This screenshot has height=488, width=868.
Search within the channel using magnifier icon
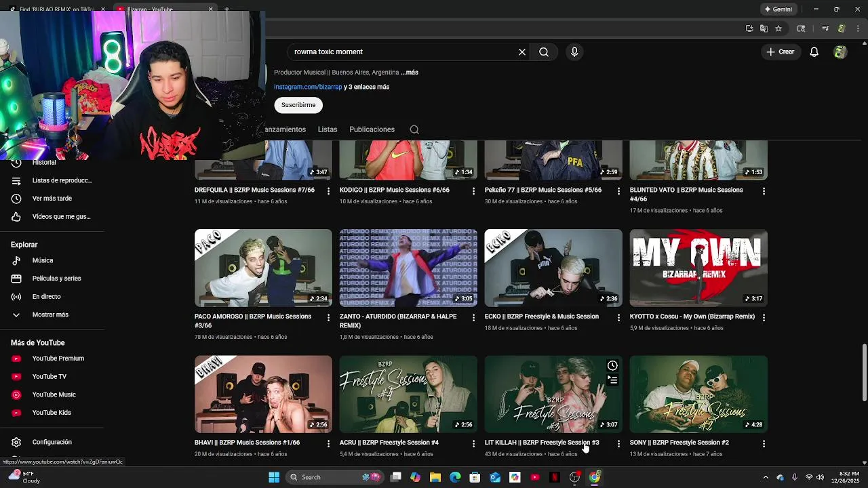[414, 129]
